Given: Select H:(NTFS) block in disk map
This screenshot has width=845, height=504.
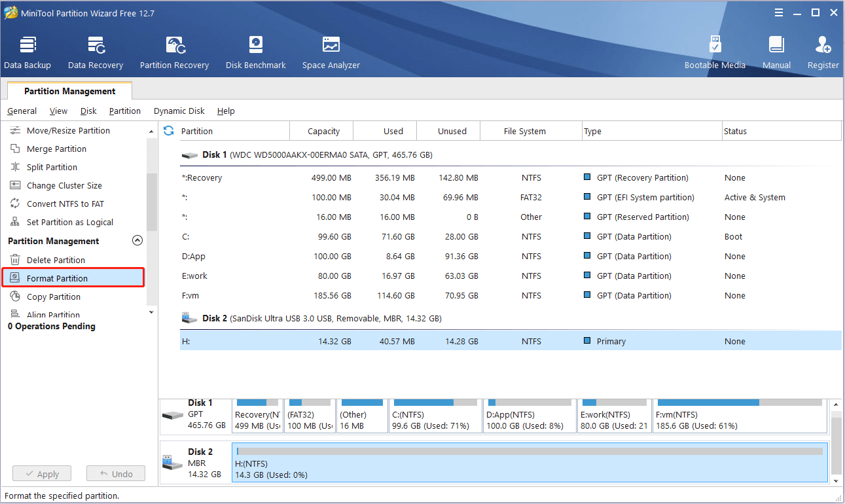Looking at the screenshot, I should [x=530, y=463].
